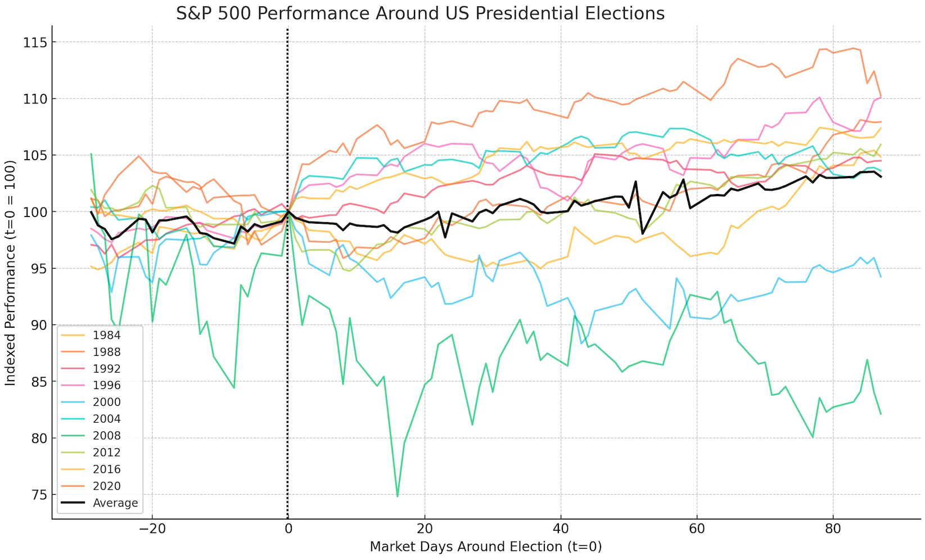
Task: Click the chart title text
Action: click(x=420, y=13)
